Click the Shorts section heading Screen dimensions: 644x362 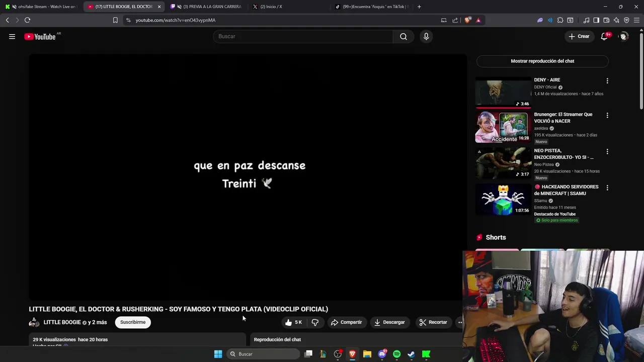[496, 237]
